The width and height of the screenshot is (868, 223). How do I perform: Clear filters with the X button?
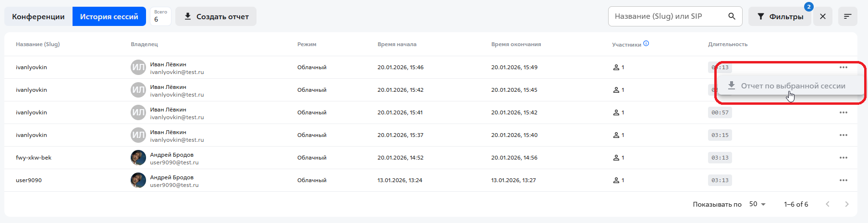coord(823,16)
